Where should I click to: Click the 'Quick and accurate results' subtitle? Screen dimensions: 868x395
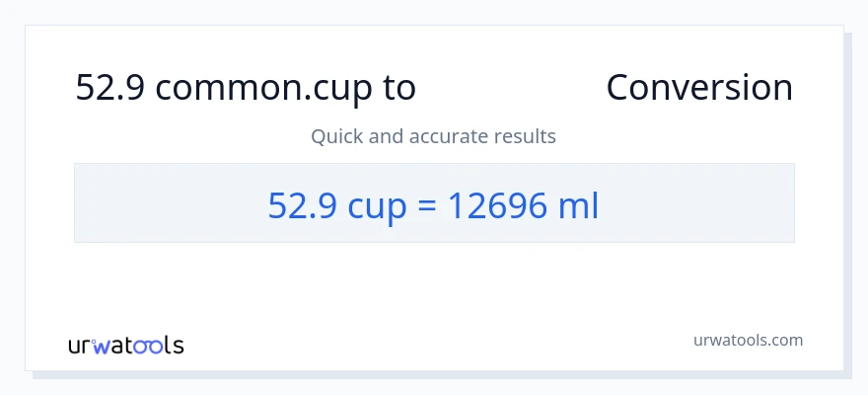(x=433, y=136)
